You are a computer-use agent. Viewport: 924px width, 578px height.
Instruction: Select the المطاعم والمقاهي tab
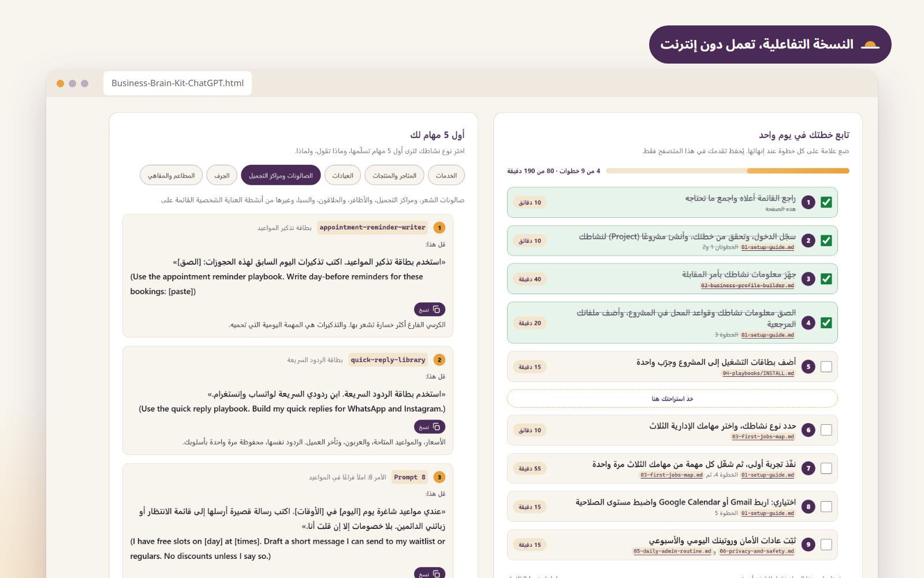172,175
